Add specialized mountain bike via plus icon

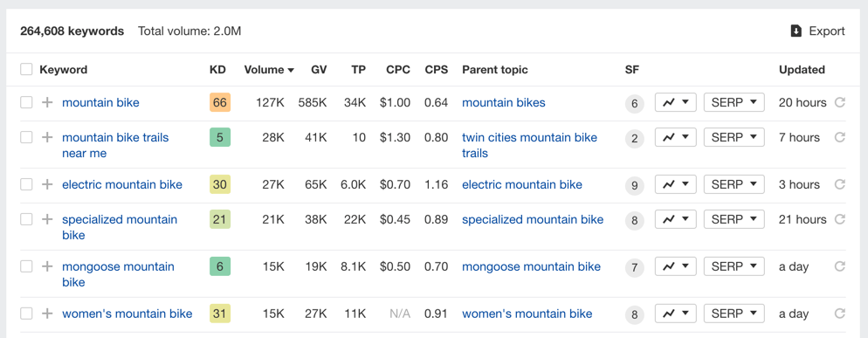tap(48, 219)
